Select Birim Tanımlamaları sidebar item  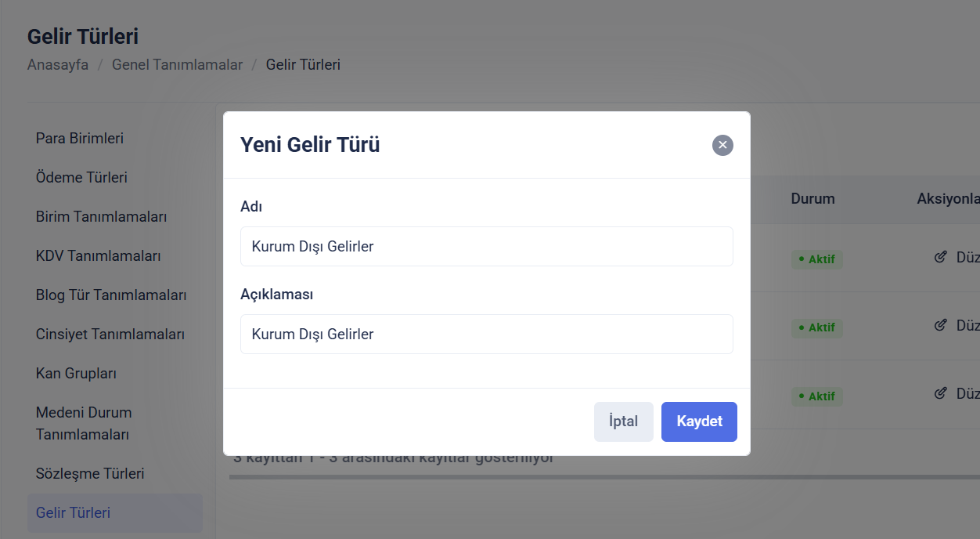(x=101, y=217)
